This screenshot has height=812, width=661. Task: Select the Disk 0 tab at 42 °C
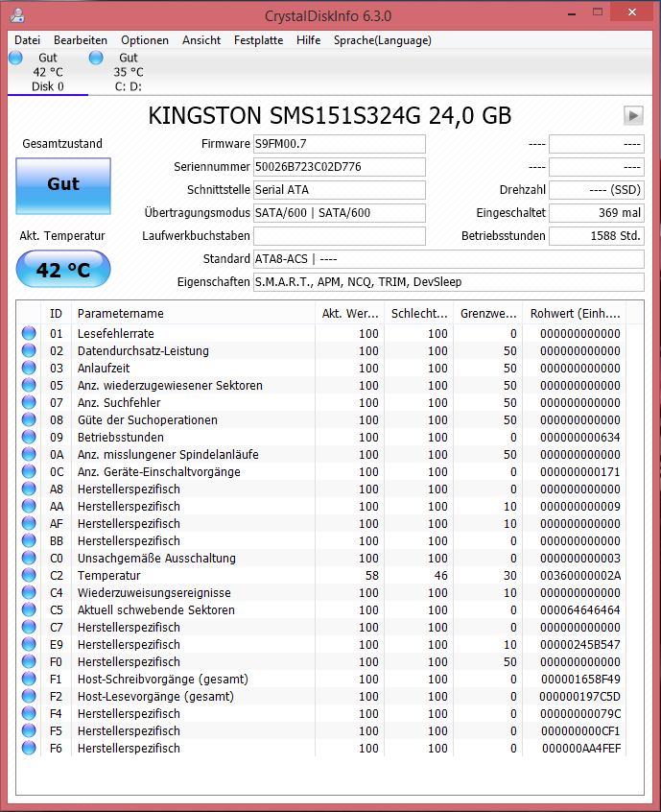coord(48,72)
